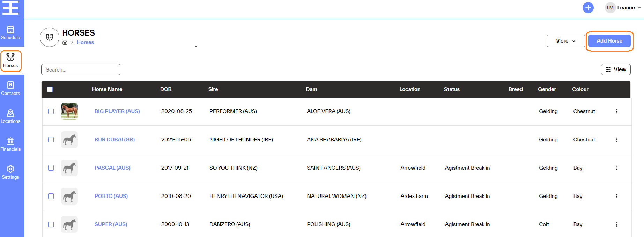This screenshot has height=237, width=644.
Task: Select the Horses tab in sidebar
Action: coord(10,60)
